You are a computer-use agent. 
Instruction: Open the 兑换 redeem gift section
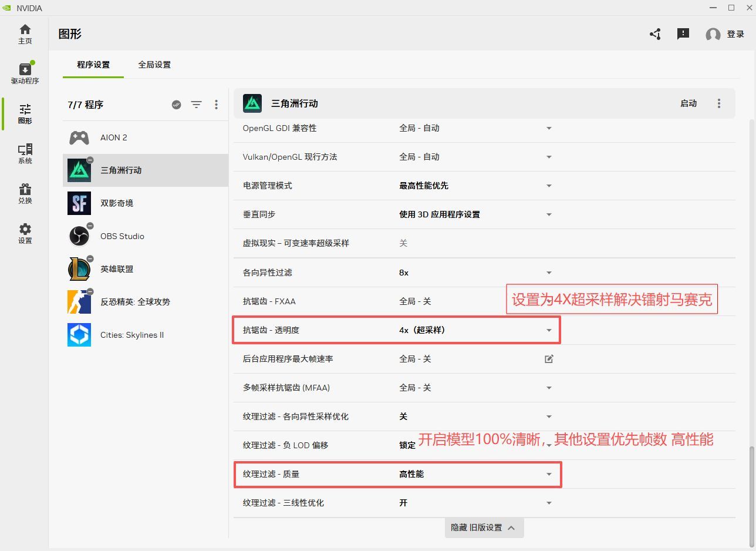pyautogui.click(x=25, y=194)
